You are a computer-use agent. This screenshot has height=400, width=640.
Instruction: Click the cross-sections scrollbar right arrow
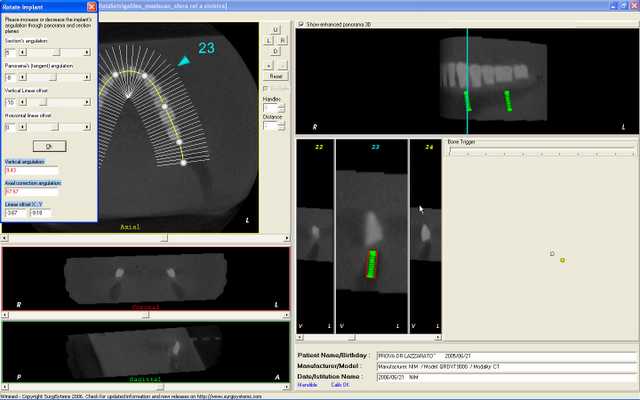click(438, 338)
